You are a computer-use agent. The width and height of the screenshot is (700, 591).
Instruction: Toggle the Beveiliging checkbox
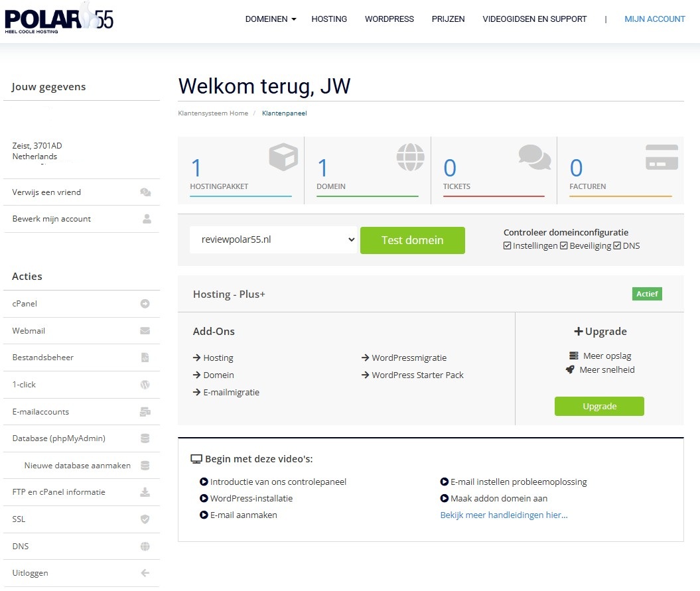[x=564, y=246]
